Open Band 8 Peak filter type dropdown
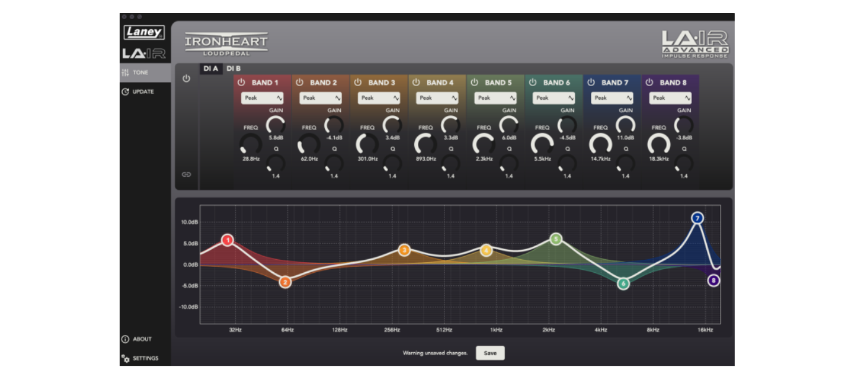 671,98
